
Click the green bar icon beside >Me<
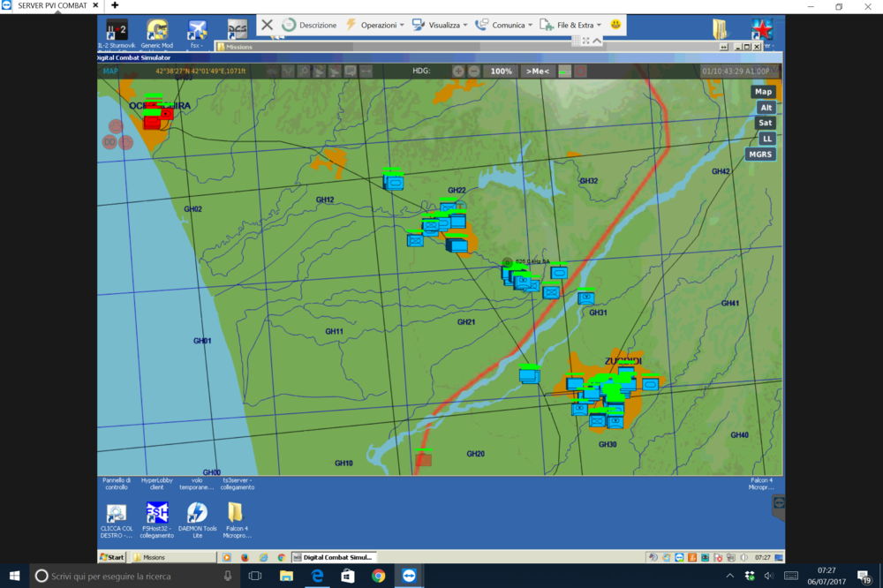click(x=565, y=71)
